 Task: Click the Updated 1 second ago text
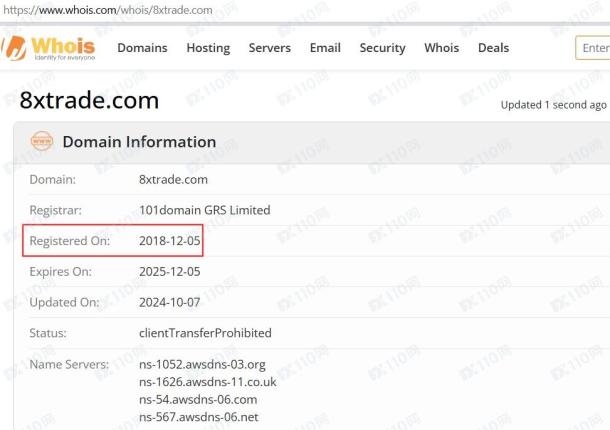pyautogui.click(x=554, y=105)
